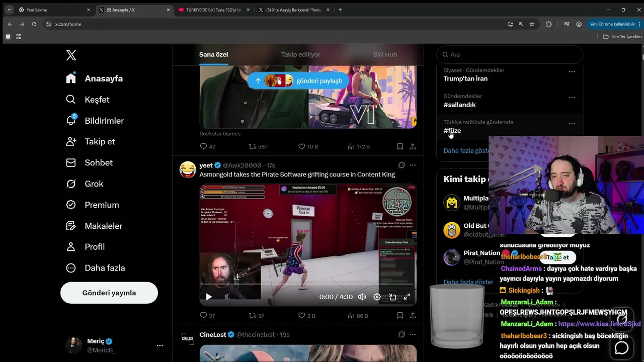Like the Rockstar Games post with 10 B likes
The width and height of the screenshot is (644, 362).
(308, 146)
